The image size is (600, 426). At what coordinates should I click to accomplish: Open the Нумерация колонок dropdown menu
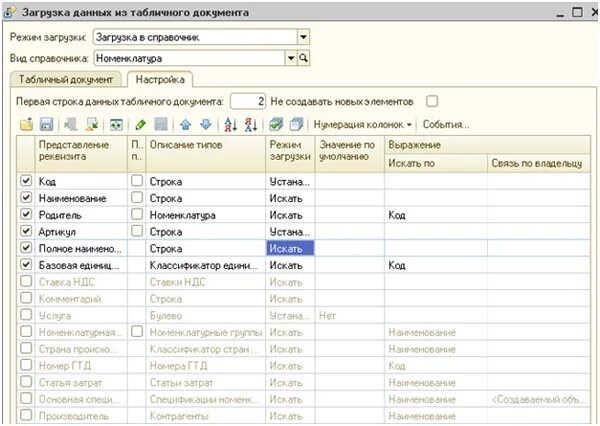(x=362, y=124)
